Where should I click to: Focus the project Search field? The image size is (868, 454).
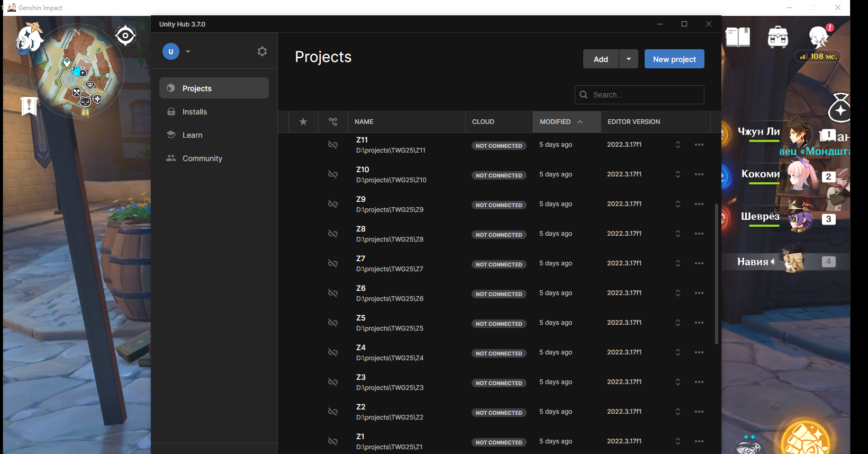point(639,95)
